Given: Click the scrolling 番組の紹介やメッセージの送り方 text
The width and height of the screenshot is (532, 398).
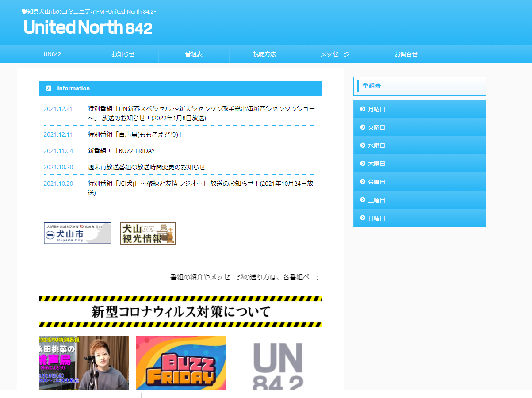Looking at the screenshot, I should [244, 277].
